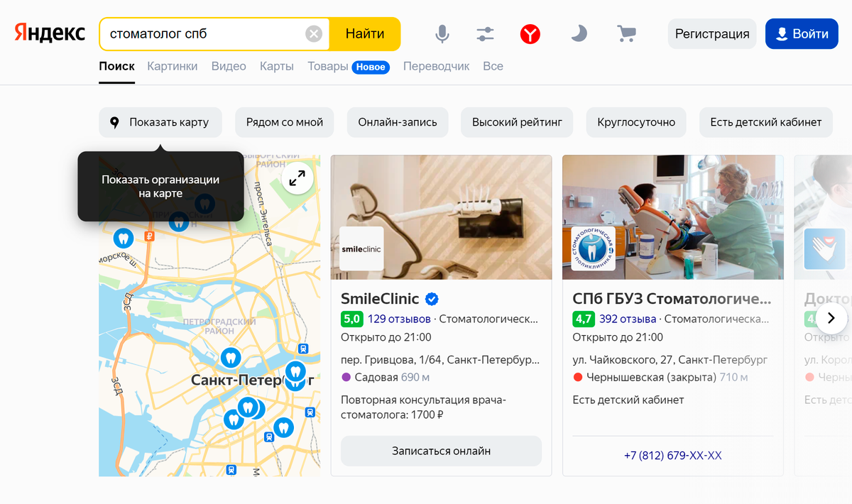
Task: Click the SmileClinic verified badge
Action: coord(432,299)
